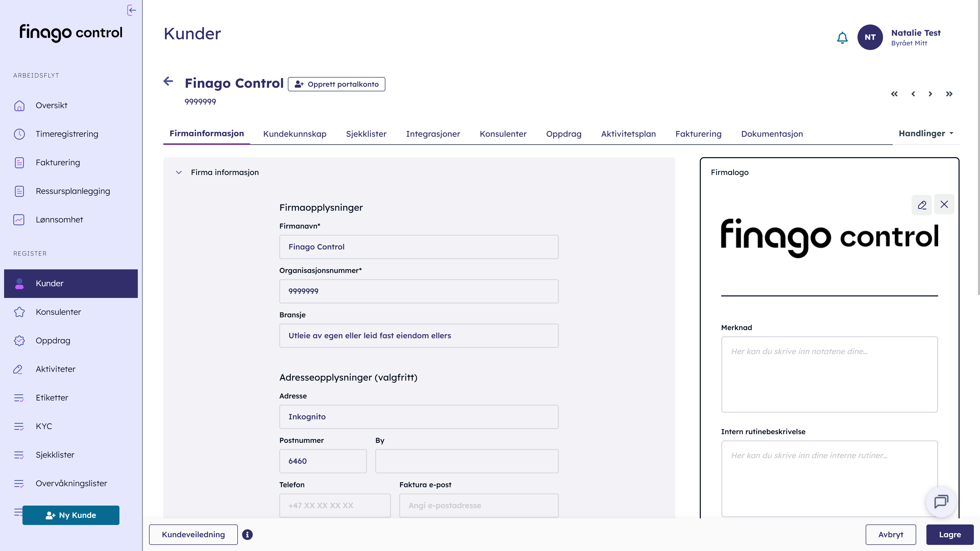Edit the Firmalogo using the pencil icon
980x551 pixels.
922,205
